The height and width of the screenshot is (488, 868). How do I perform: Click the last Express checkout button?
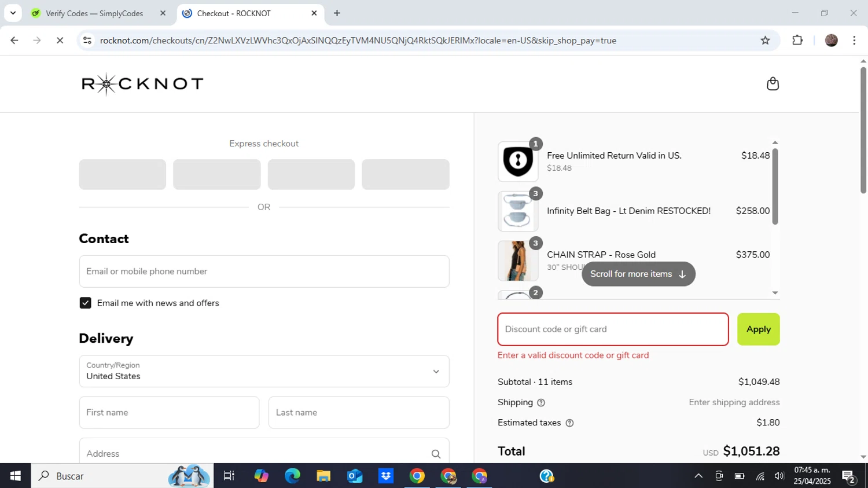point(405,174)
